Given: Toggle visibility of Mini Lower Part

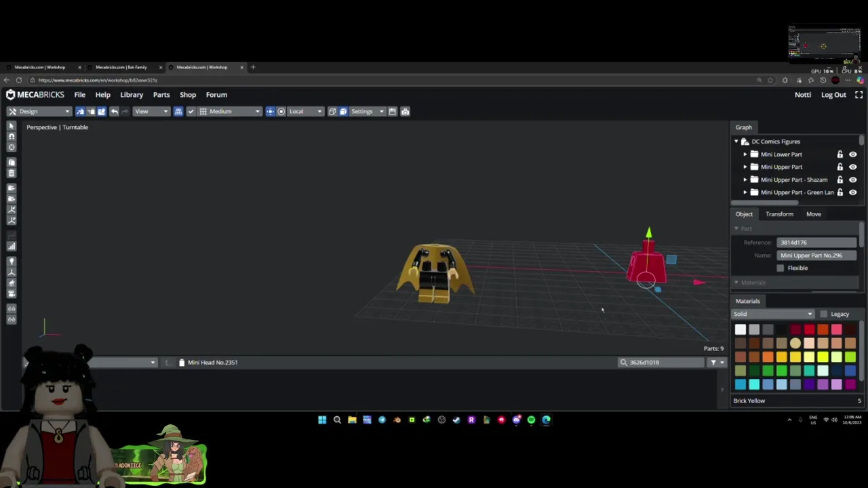Looking at the screenshot, I should pyautogui.click(x=852, y=155).
